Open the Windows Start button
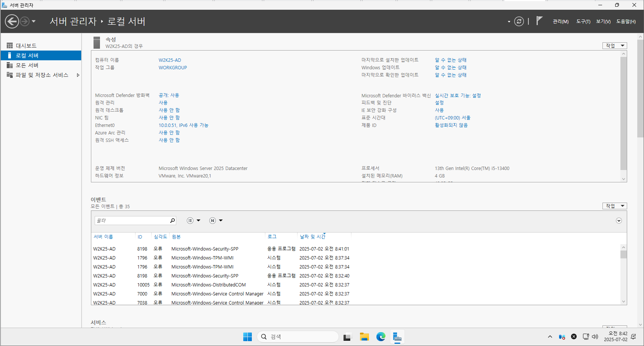644x346 pixels. 247,337
